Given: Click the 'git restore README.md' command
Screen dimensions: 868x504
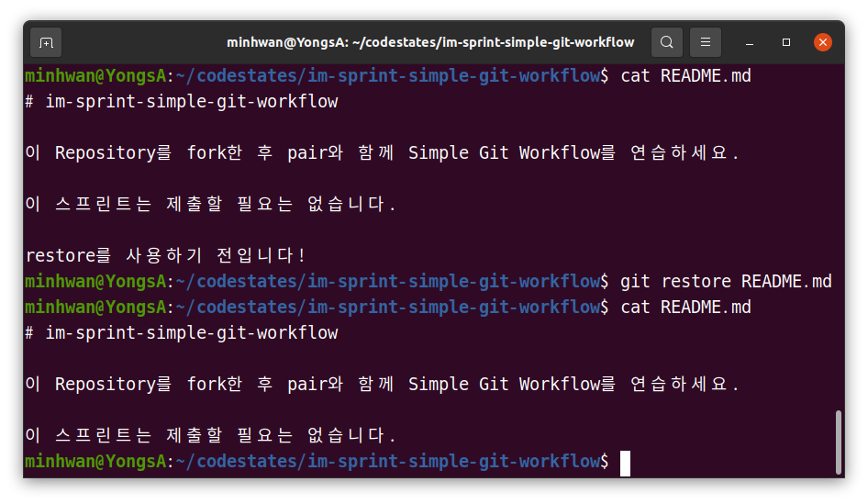Looking at the screenshot, I should [726, 281].
